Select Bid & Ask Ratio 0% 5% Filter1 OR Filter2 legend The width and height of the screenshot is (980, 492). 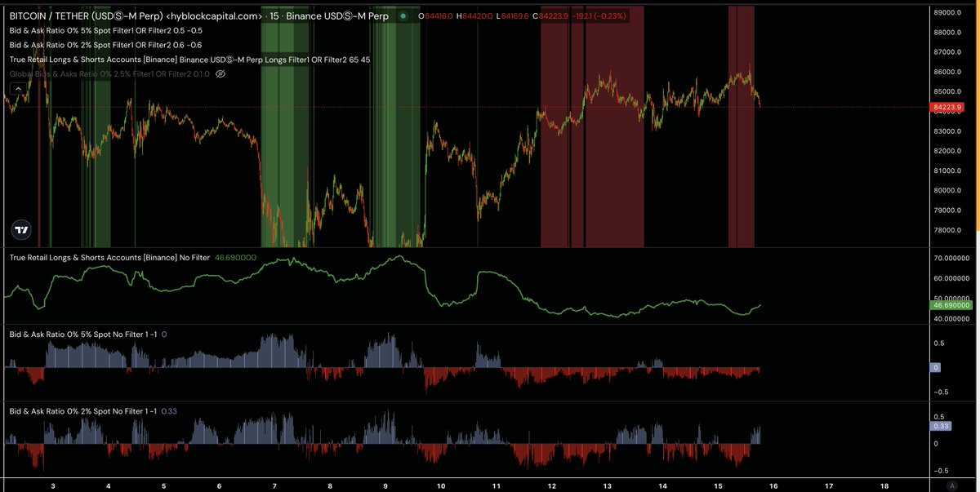tap(105, 30)
